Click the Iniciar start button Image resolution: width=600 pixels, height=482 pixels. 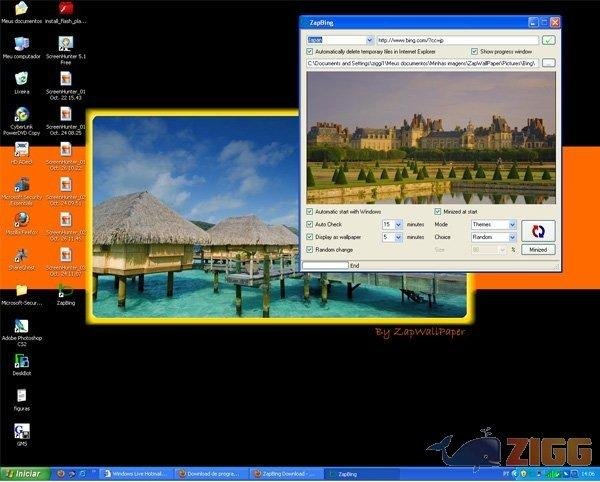[24, 473]
